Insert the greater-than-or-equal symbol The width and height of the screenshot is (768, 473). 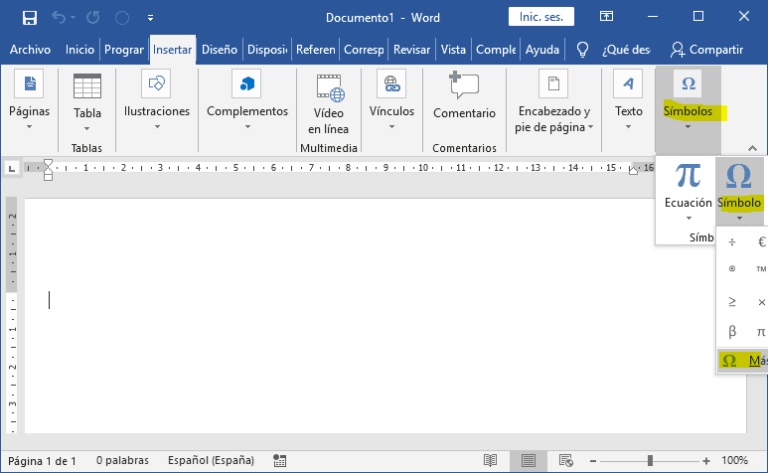pyautogui.click(x=732, y=301)
